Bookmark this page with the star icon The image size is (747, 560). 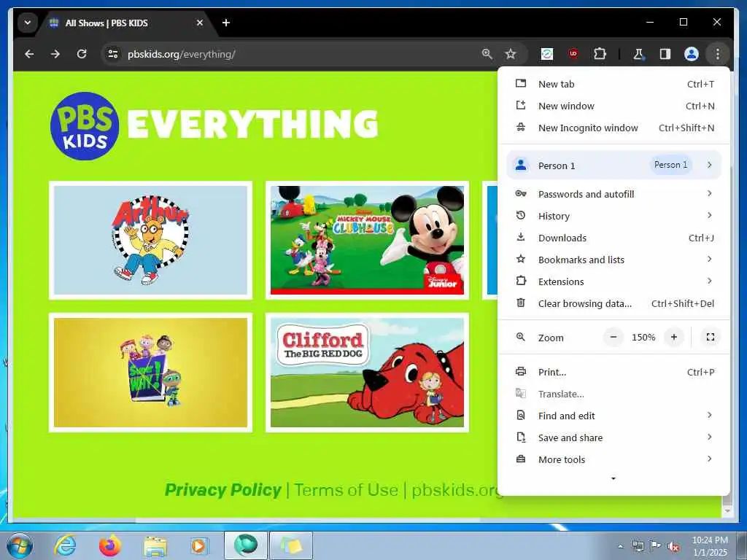point(511,54)
